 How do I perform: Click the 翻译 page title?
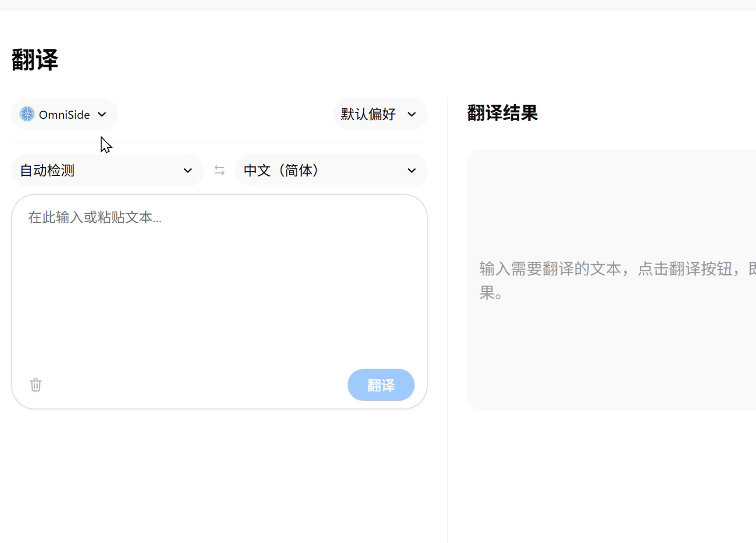coord(35,60)
